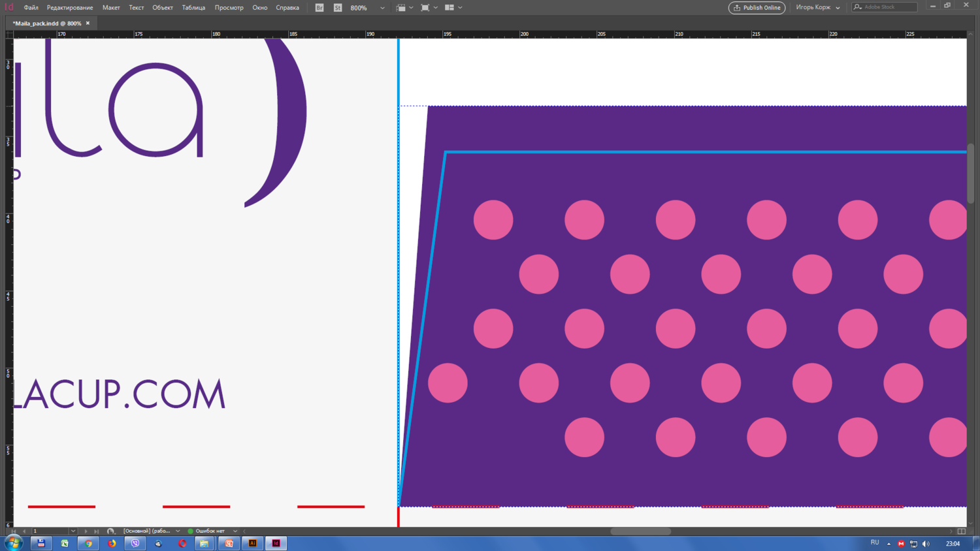Click the 23:04 system clock
The image size is (980, 551).
pyautogui.click(x=953, y=543)
